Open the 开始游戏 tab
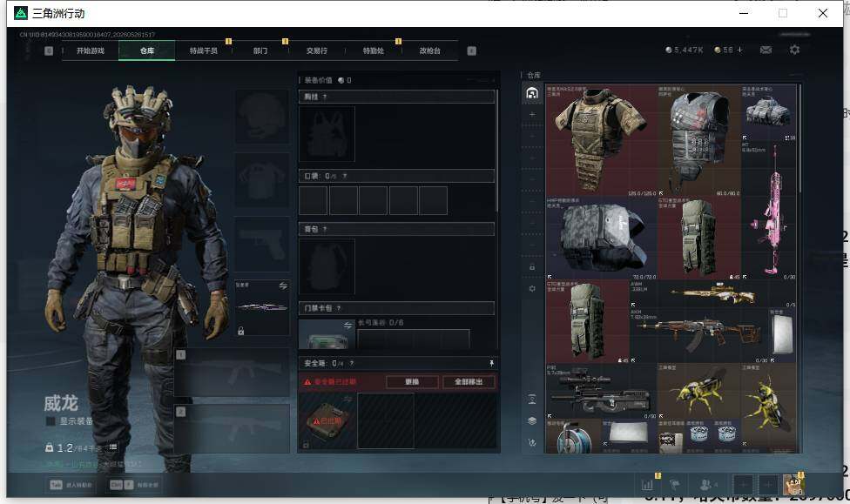The image size is (850, 504). click(x=90, y=50)
